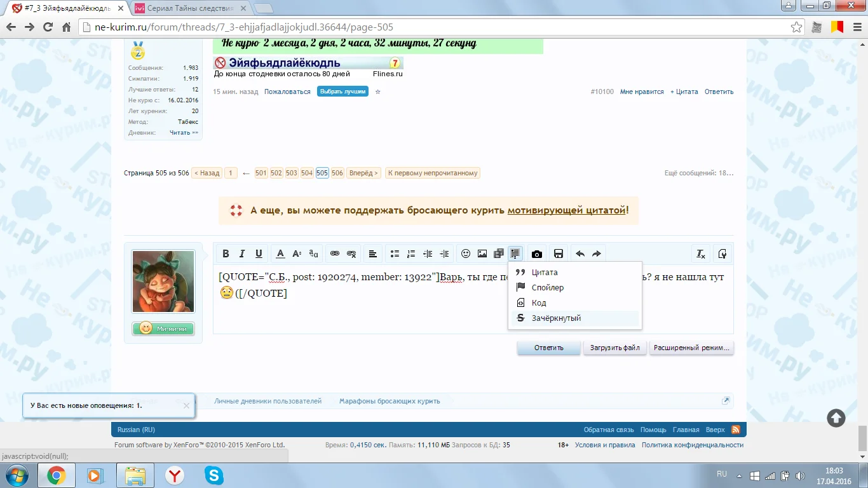Dismiss the new notifications popup
868x488 pixels.
point(186,405)
